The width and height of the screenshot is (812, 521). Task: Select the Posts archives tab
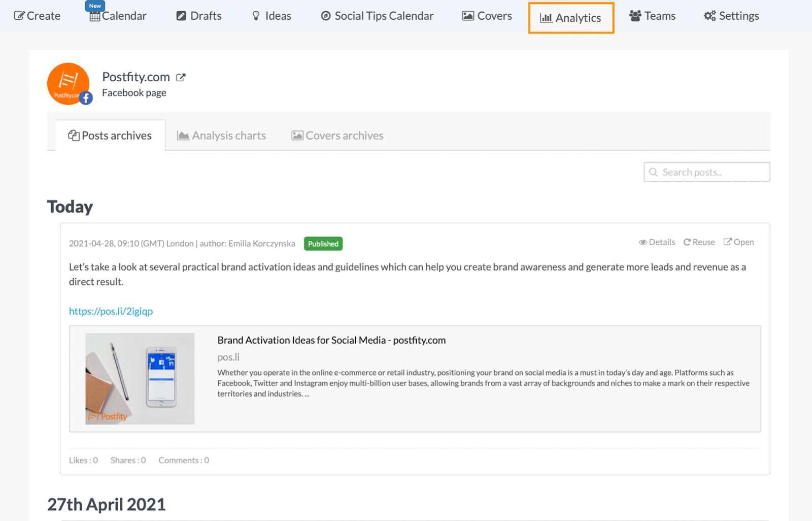110,136
